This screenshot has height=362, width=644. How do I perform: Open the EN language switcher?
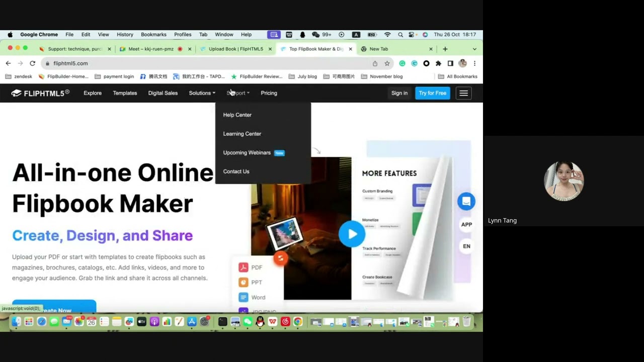click(466, 246)
